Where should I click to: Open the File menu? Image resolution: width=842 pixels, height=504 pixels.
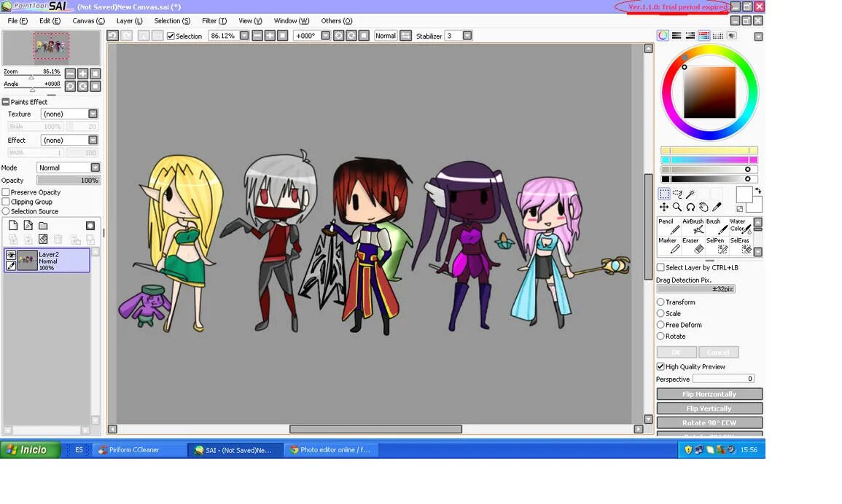click(17, 21)
